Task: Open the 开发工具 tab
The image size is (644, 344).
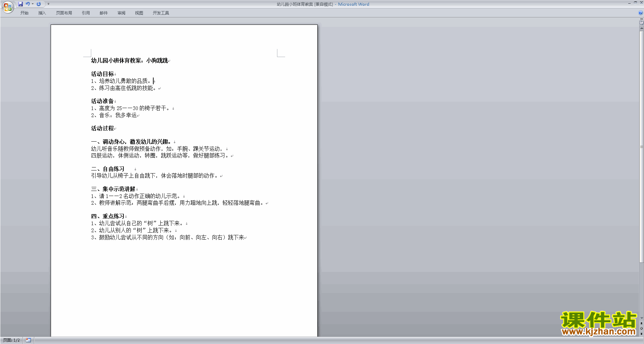Action: coord(161,13)
